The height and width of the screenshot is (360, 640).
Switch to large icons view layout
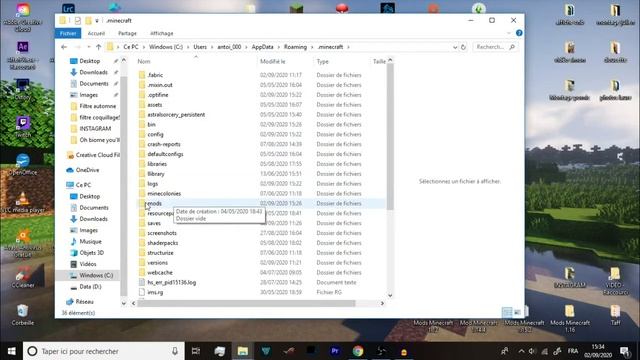(517, 313)
